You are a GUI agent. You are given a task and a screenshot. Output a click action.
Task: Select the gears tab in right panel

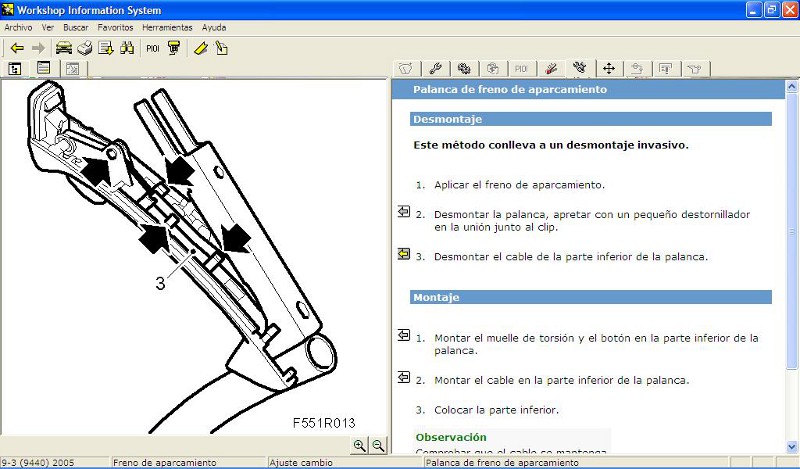464,69
